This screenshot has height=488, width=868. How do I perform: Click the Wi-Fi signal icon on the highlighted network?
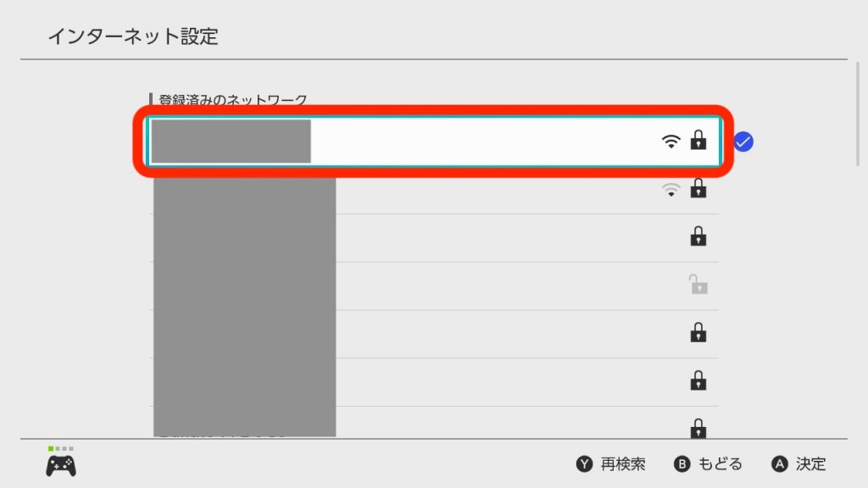[671, 141]
